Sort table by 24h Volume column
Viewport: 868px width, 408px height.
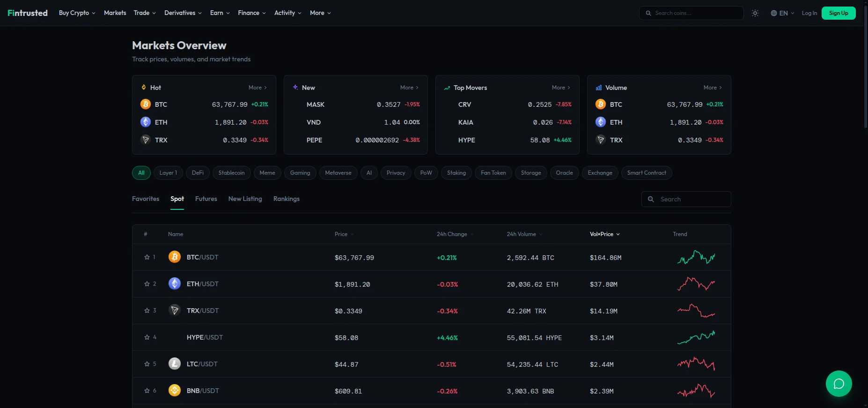[524, 234]
